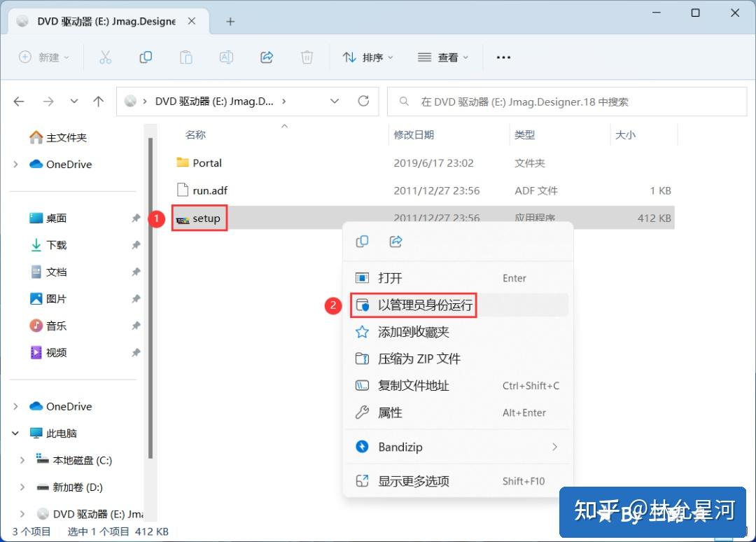Click the Rename icon in the toolbar
This screenshot has width=756, height=542.
(226, 57)
